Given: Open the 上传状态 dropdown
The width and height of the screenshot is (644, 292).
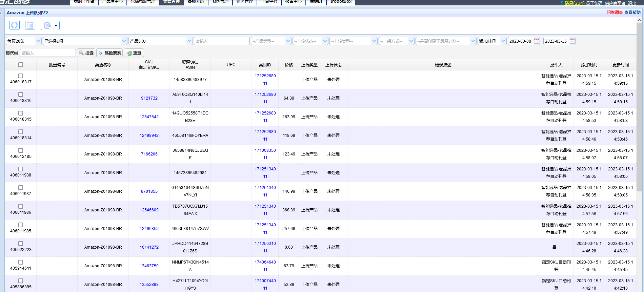Looking at the screenshot, I should pyautogui.click(x=310, y=41).
